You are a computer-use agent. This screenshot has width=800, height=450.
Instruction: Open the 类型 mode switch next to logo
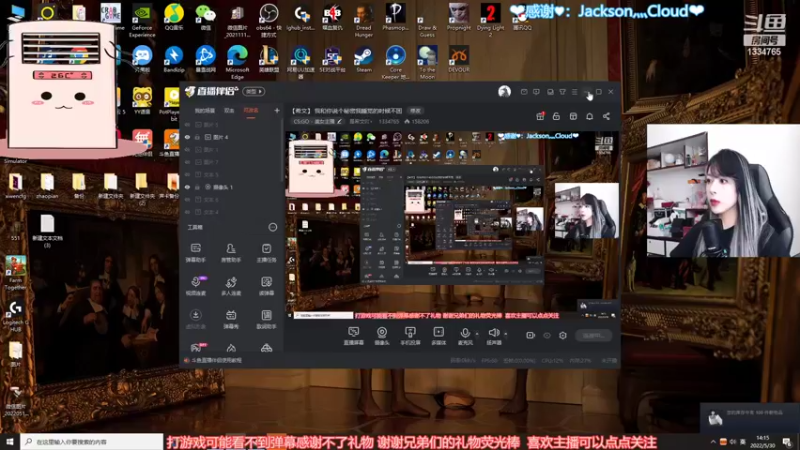254,91
